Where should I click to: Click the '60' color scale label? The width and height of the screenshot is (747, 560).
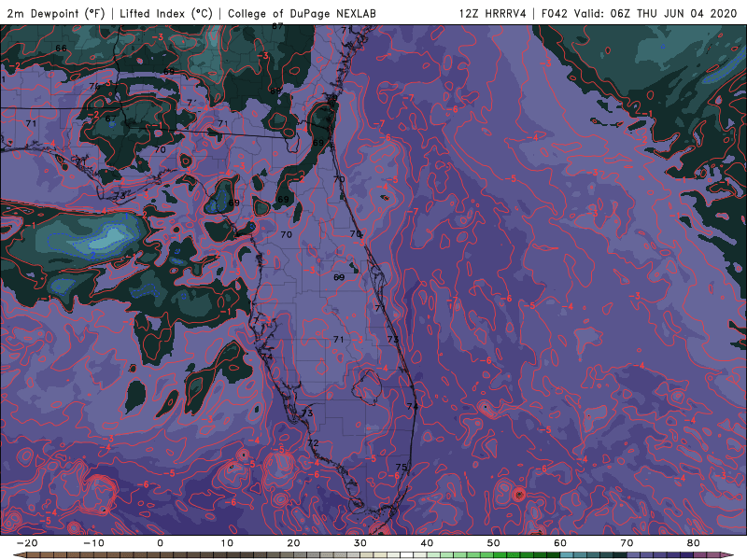(560, 543)
